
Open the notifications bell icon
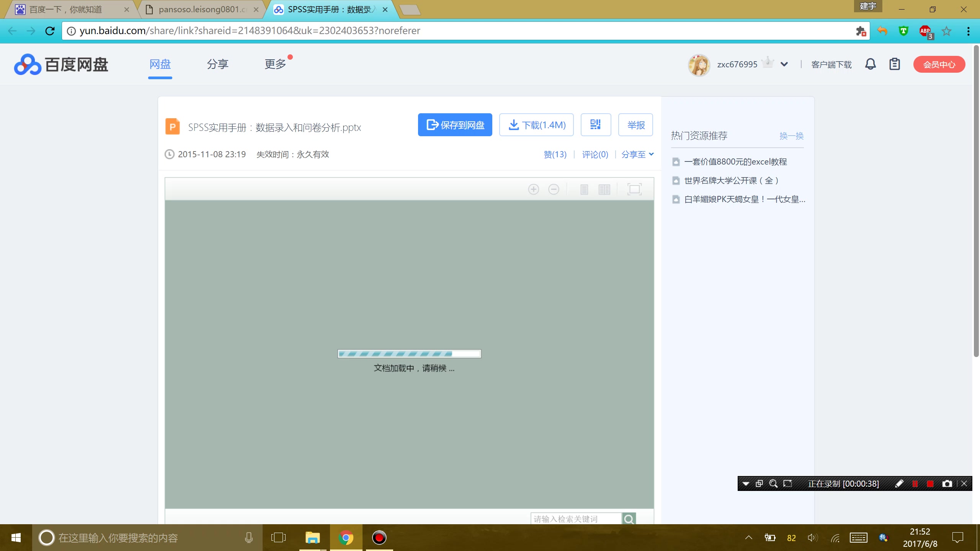(870, 64)
